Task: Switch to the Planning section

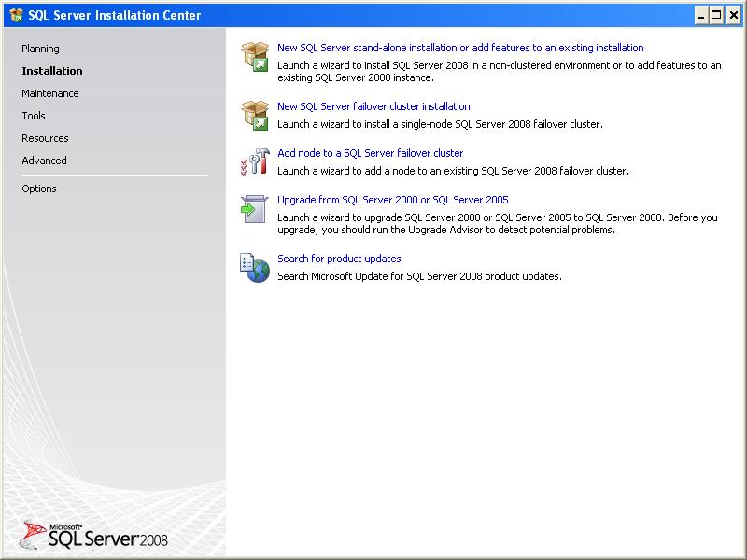Action: 40,49
